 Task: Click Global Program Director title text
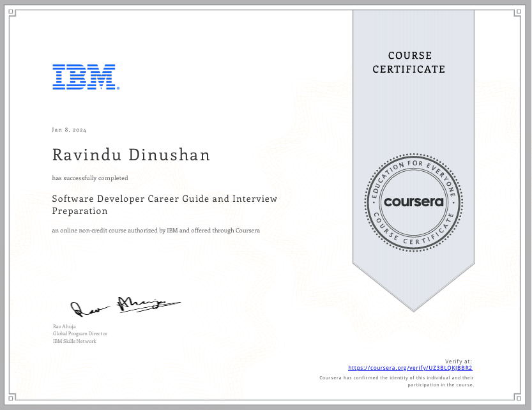(x=80, y=333)
